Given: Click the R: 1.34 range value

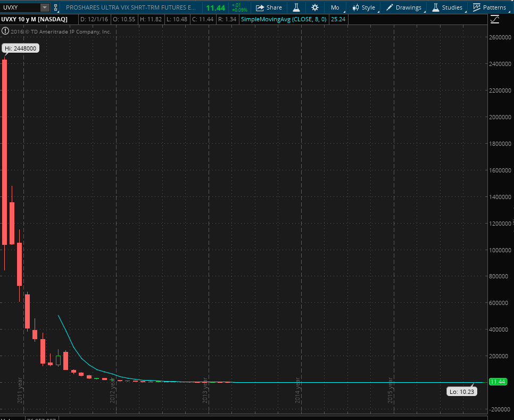Looking at the screenshot, I should (x=227, y=19).
